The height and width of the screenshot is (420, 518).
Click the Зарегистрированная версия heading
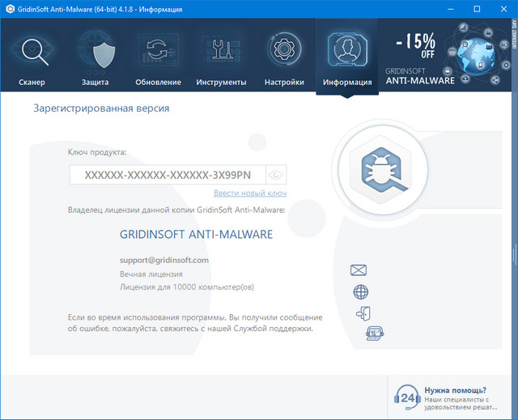101,108
